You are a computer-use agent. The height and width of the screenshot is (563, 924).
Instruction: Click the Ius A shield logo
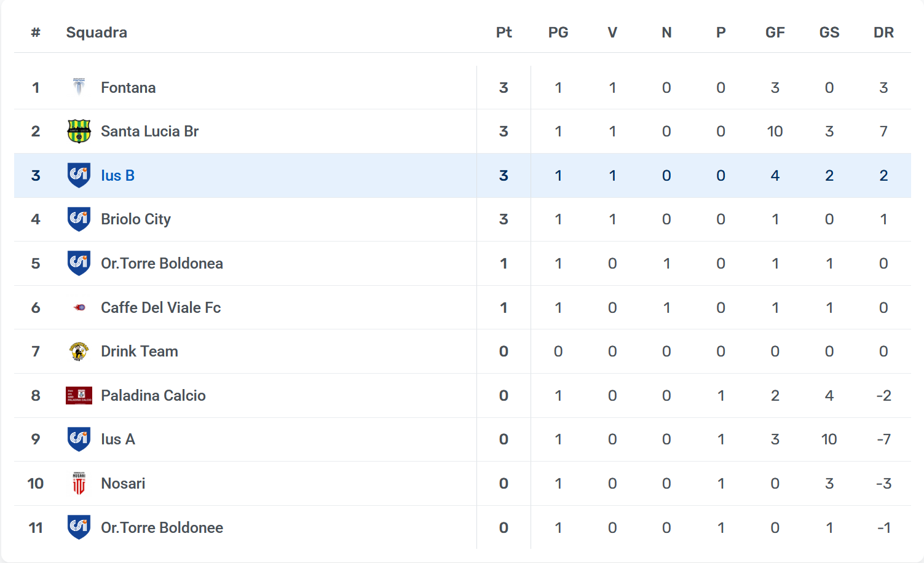79,439
